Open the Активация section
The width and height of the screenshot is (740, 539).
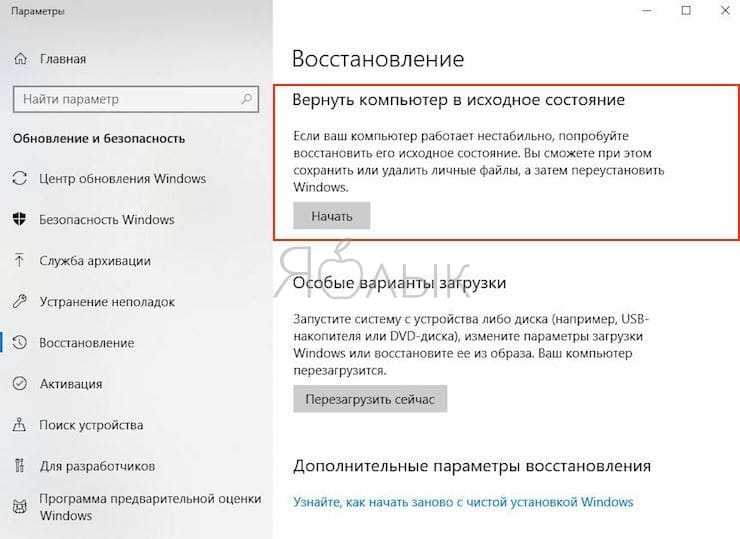click(71, 384)
